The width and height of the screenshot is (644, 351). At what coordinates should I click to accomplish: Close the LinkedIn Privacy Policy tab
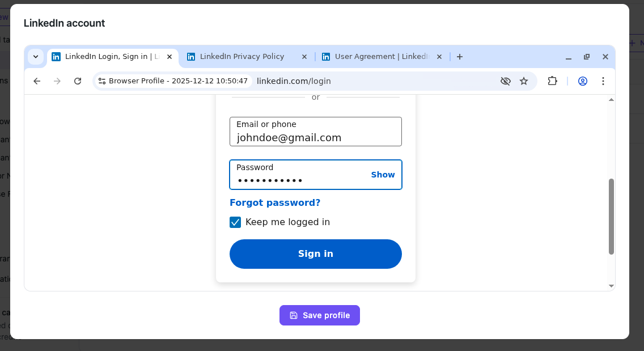point(304,57)
